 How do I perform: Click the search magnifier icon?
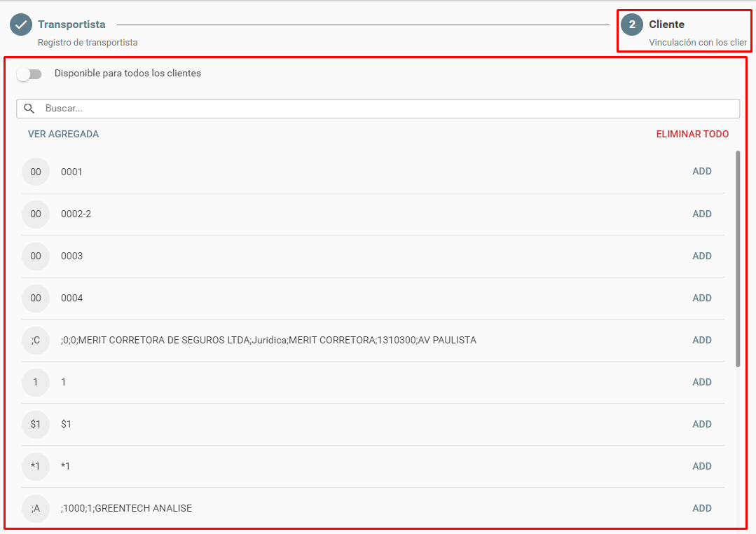point(29,109)
